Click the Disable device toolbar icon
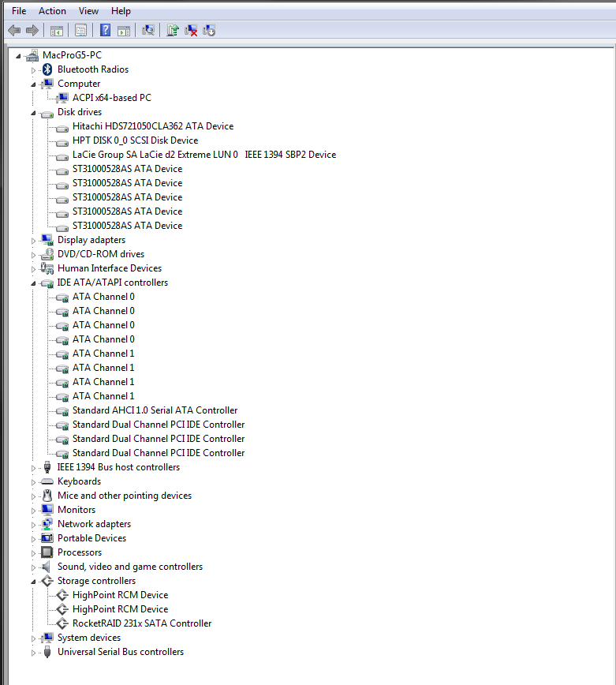 pyautogui.click(x=209, y=30)
